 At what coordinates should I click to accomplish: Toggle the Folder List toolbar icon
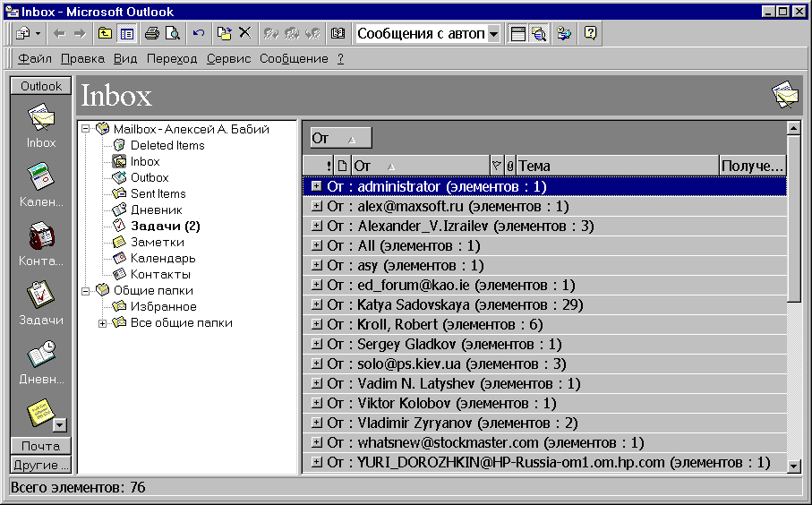[127, 34]
